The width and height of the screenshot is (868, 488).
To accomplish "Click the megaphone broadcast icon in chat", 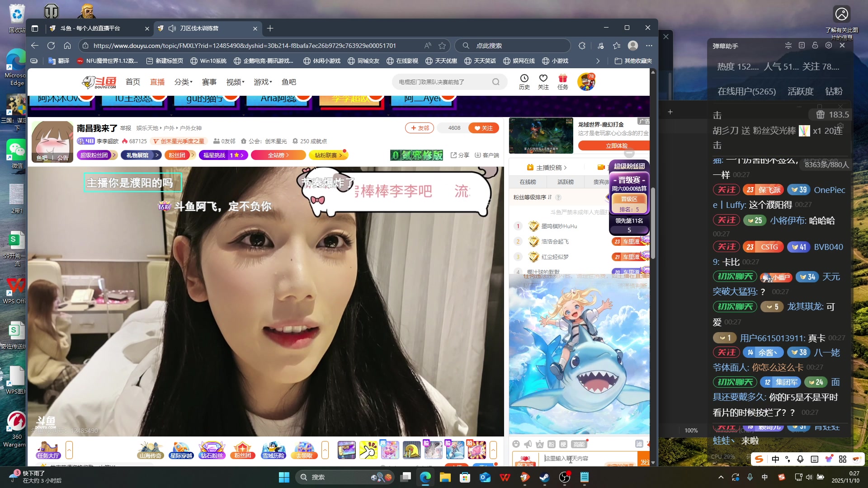I will (x=528, y=444).
